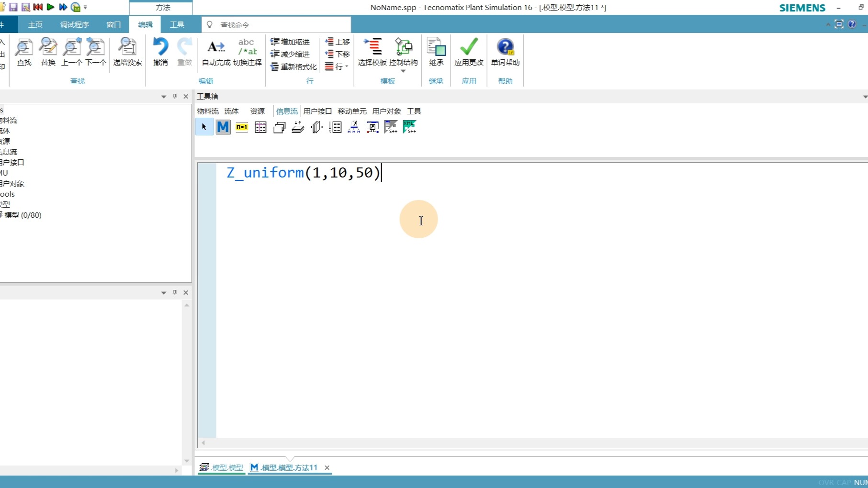Select the TimeSequence object in toolbox
The image size is (868, 488).
click(335, 127)
